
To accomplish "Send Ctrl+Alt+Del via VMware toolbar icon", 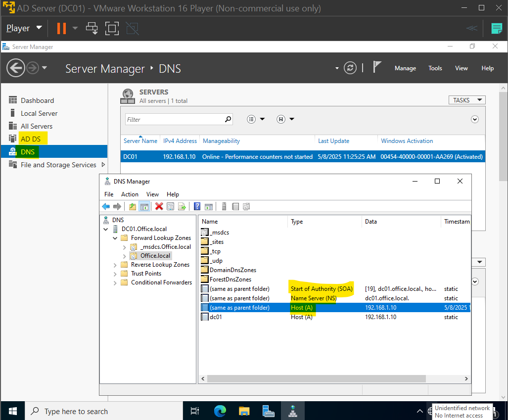I will pos(92,28).
